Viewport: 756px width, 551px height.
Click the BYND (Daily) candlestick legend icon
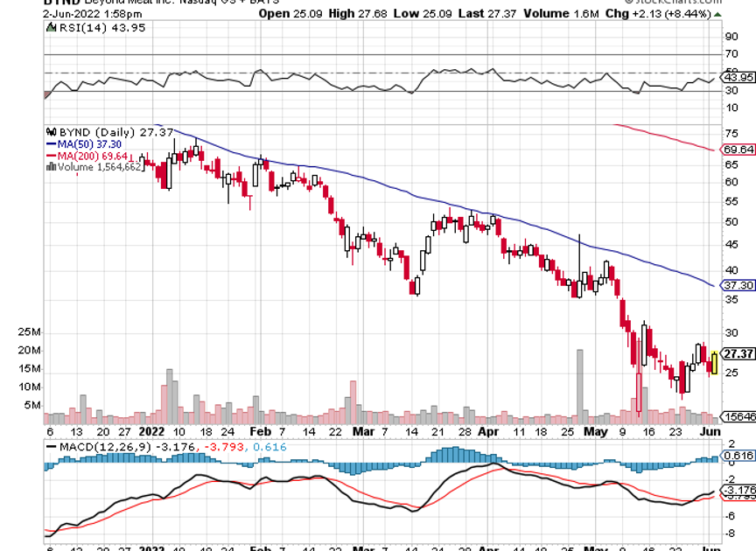click(50, 132)
